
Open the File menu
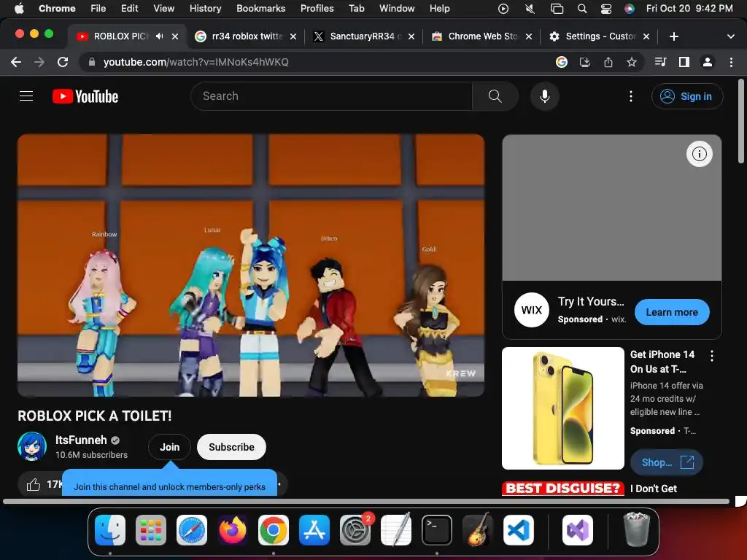(x=98, y=9)
